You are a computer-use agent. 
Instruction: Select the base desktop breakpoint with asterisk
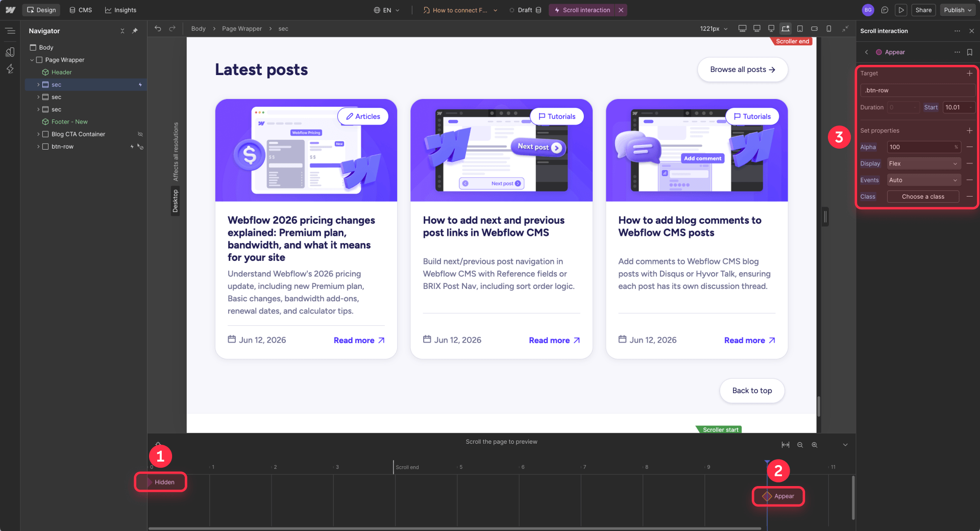click(786, 29)
